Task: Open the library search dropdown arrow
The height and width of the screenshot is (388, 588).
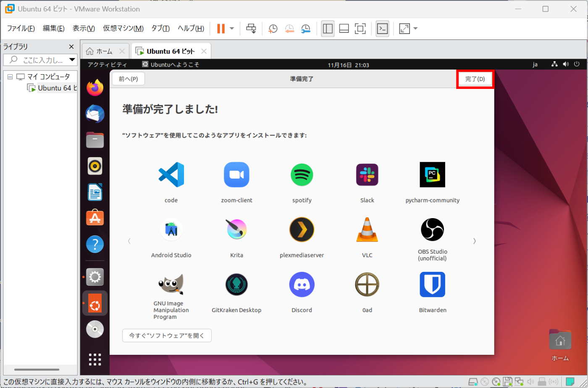Action: [72, 60]
